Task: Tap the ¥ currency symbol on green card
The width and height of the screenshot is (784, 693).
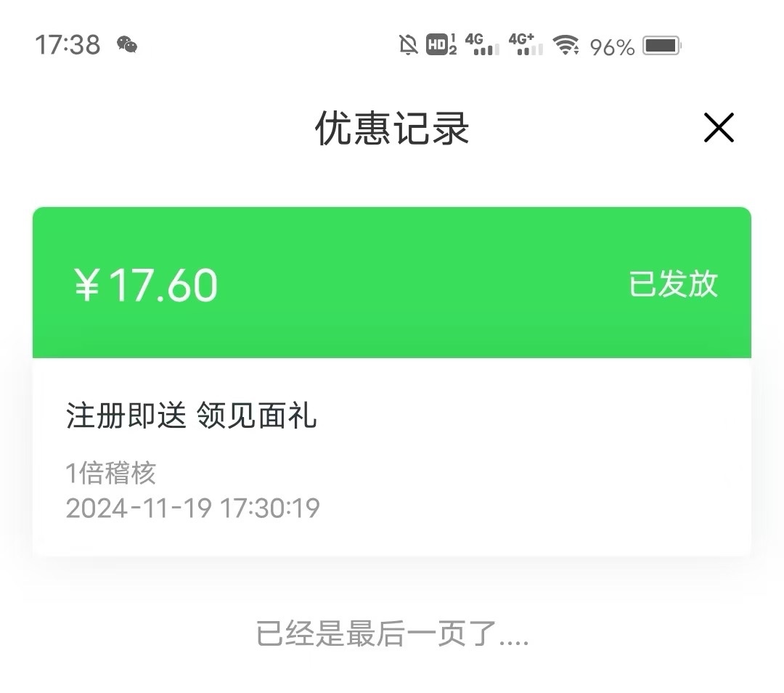Action: pos(87,285)
